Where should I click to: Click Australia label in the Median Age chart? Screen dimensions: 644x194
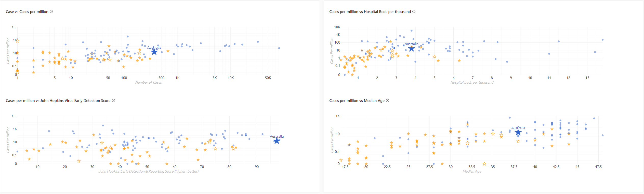pyautogui.click(x=518, y=128)
